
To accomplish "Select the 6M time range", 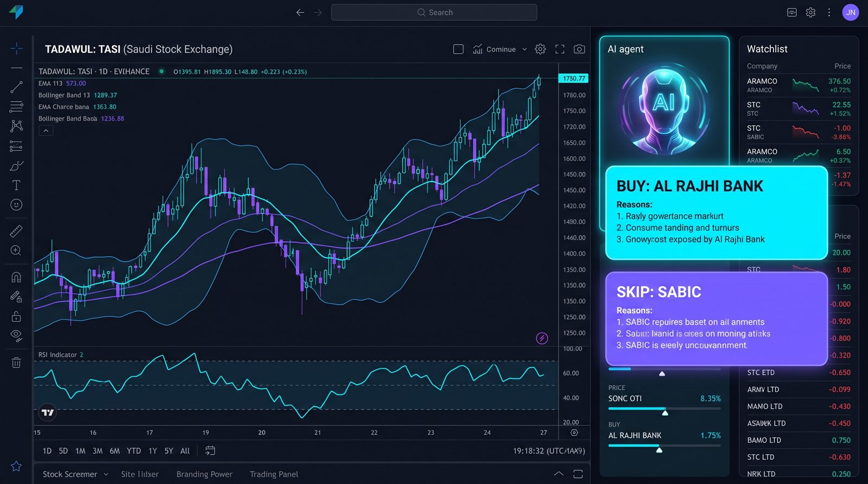I will click(x=114, y=451).
